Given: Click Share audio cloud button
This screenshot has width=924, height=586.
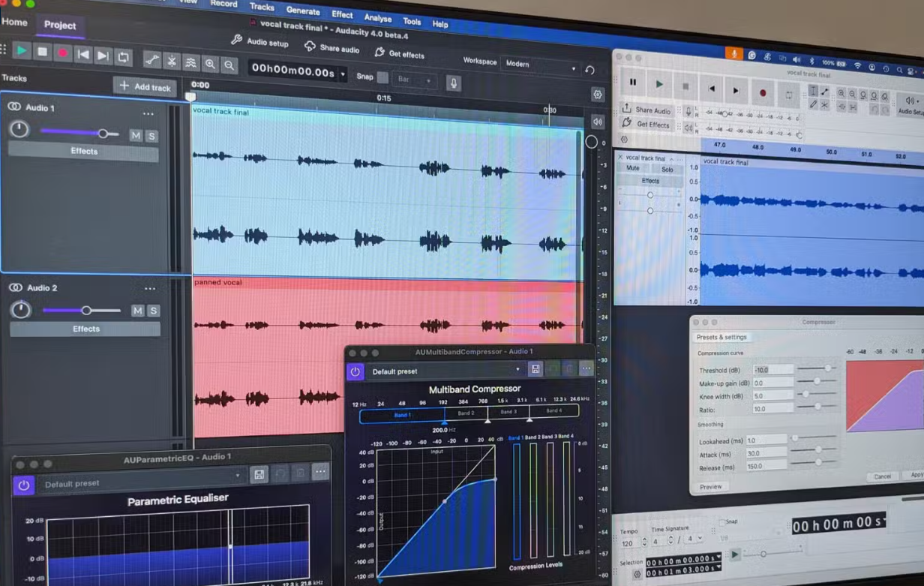Looking at the screenshot, I should [331, 47].
